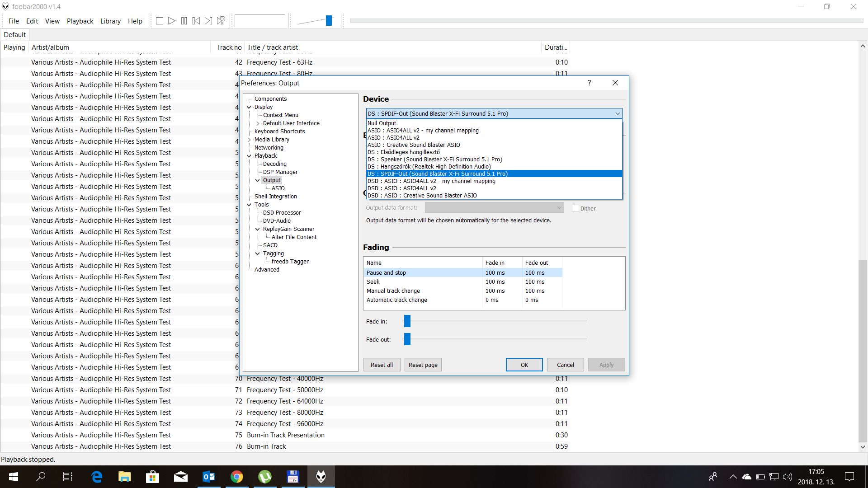Collapse the Display tree node
868x488 pixels.
(249, 107)
